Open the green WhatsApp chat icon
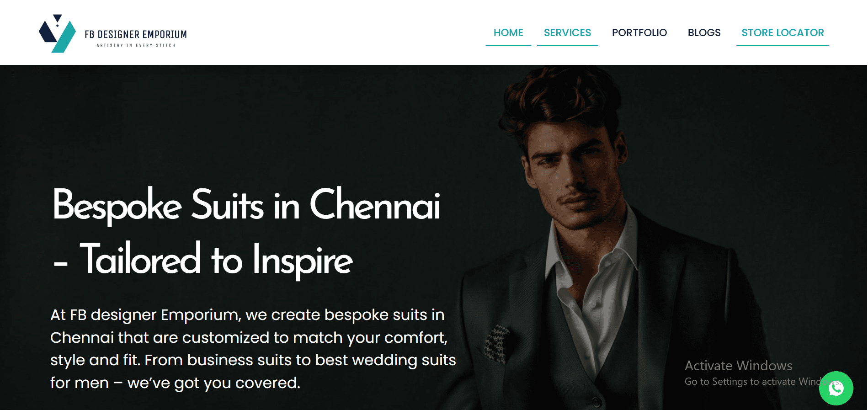 coord(836,388)
